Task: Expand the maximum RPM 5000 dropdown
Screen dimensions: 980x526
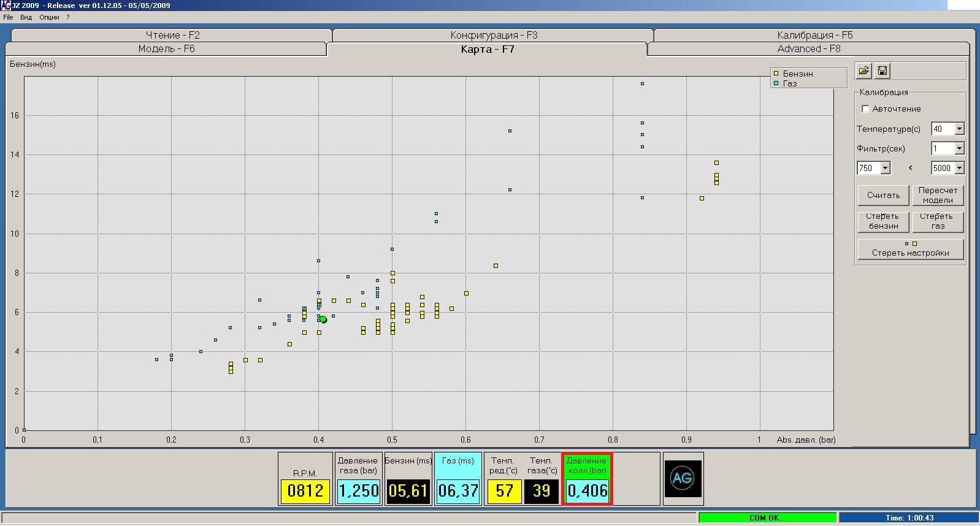Action: 959,168
